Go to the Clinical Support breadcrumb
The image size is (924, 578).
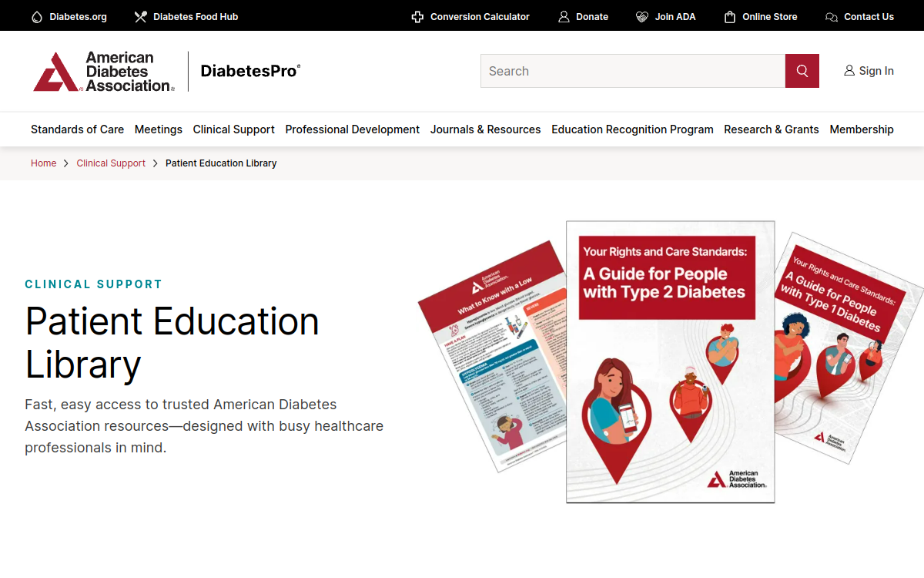(111, 163)
